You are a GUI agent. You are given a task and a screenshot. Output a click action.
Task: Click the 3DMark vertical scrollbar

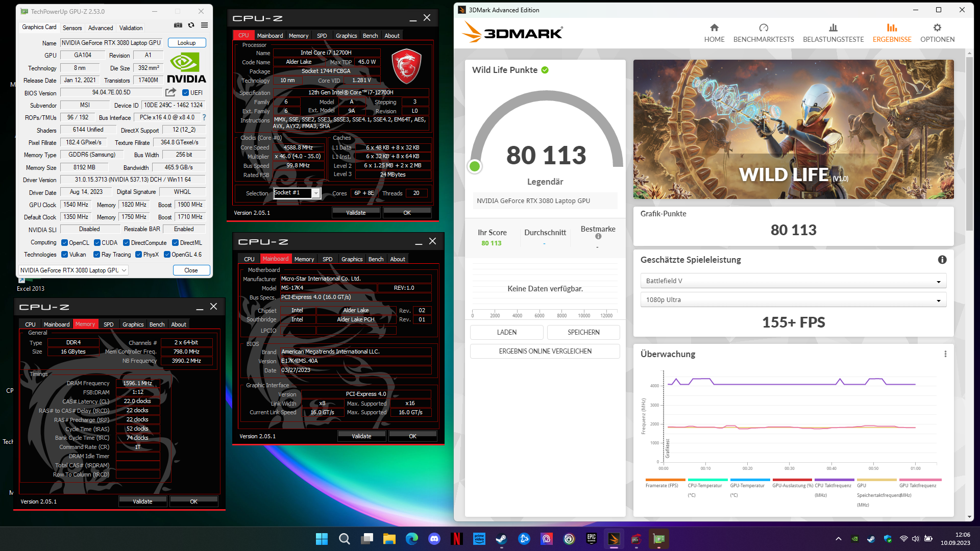[969, 143]
